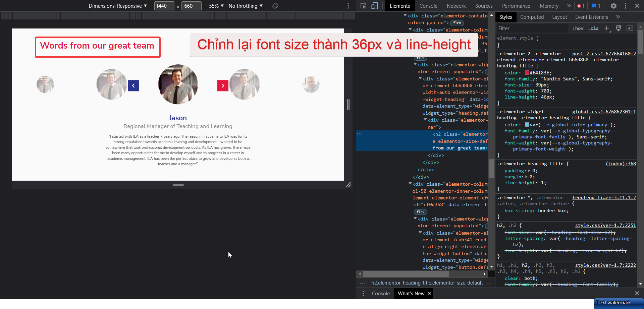
Task: Open the Memory tab
Action: (x=549, y=6)
